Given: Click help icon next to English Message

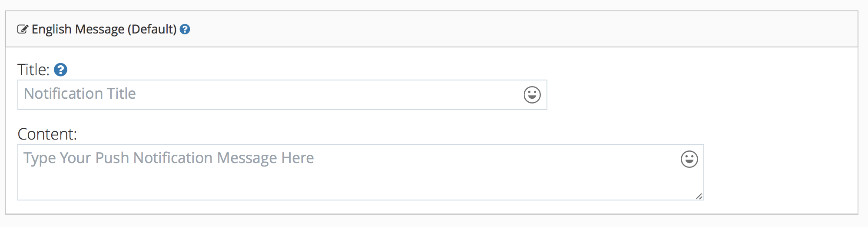Looking at the screenshot, I should click(185, 29).
